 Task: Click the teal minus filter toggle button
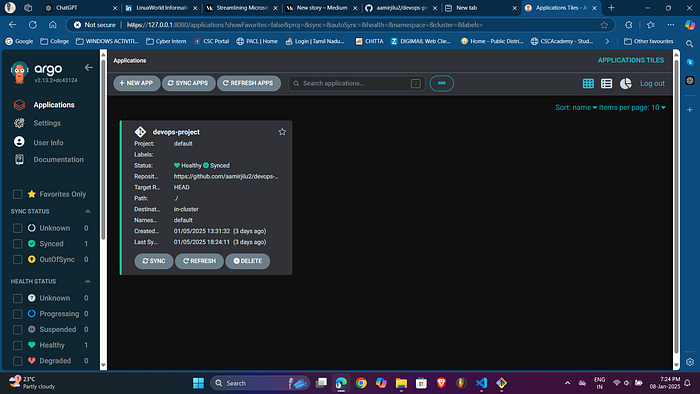pyautogui.click(x=442, y=83)
